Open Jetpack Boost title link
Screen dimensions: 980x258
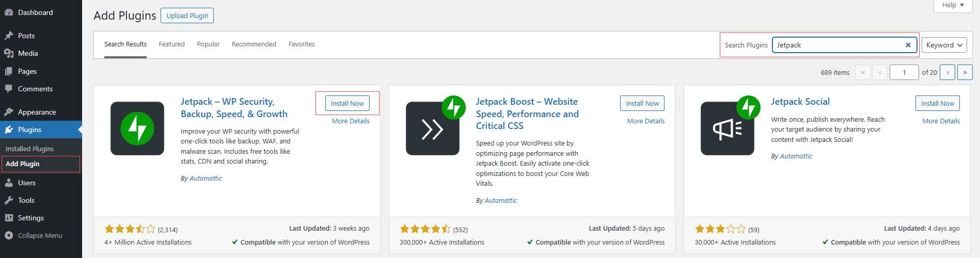click(527, 114)
